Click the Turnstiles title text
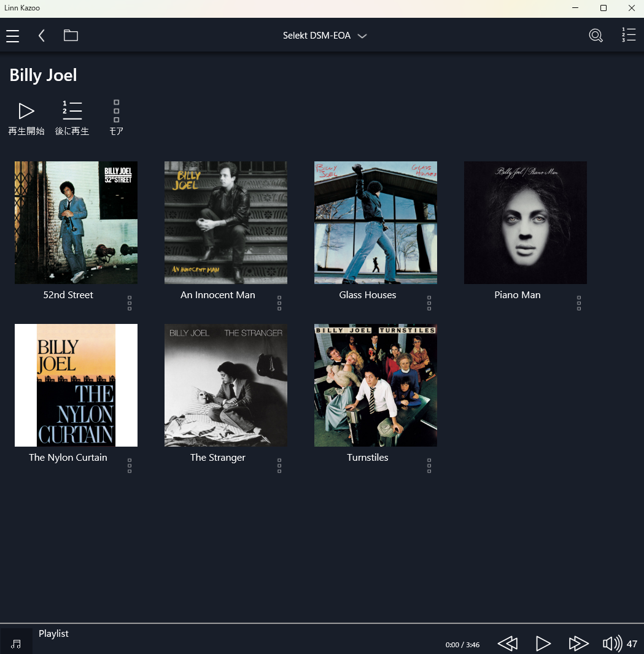 click(368, 458)
